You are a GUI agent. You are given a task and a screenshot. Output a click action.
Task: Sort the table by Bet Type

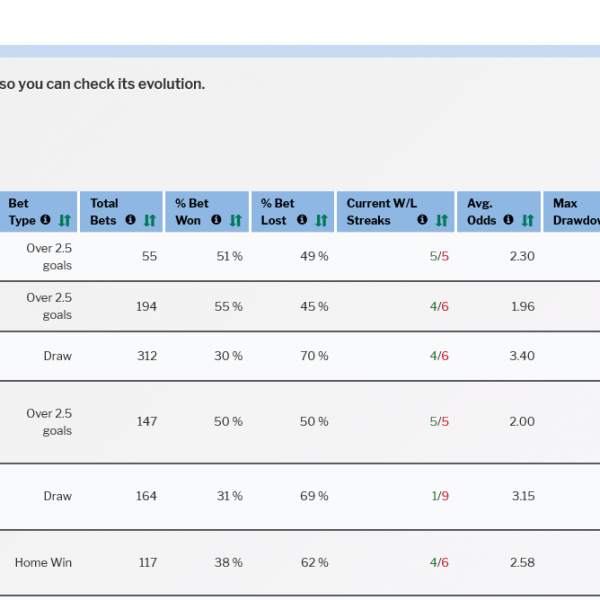[65, 220]
